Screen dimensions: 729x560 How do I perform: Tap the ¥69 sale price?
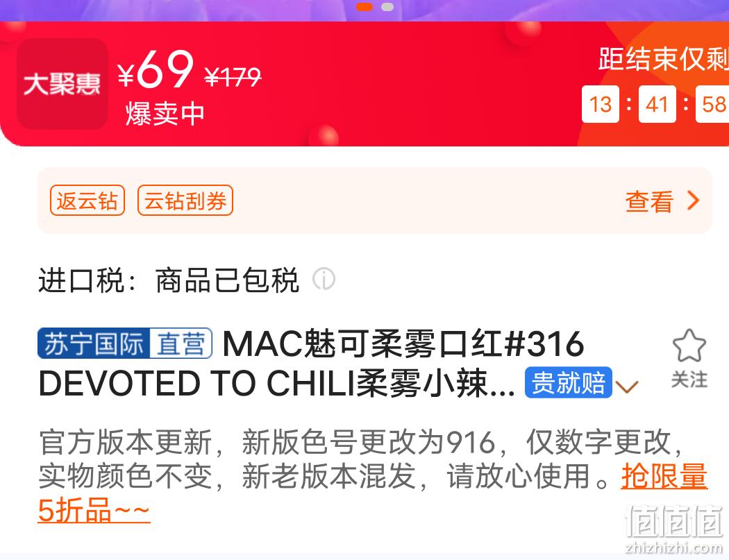[x=156, y=69]
